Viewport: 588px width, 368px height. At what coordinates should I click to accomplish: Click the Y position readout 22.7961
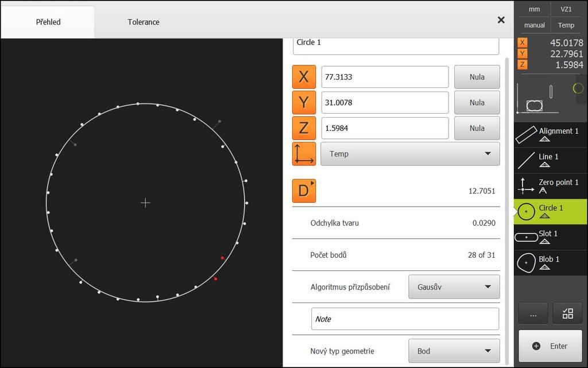(x=566, y=53)
